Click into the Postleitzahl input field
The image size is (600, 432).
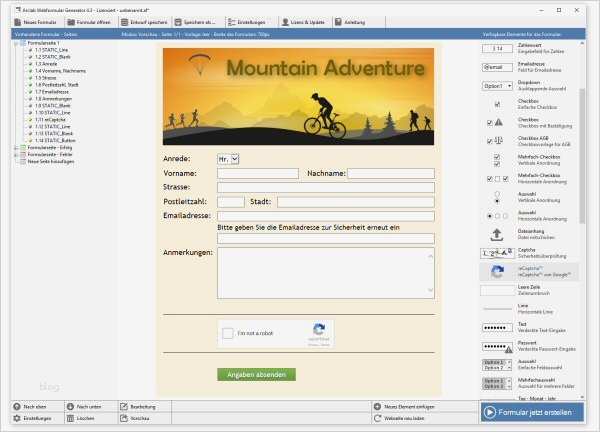tap(231, 202)
